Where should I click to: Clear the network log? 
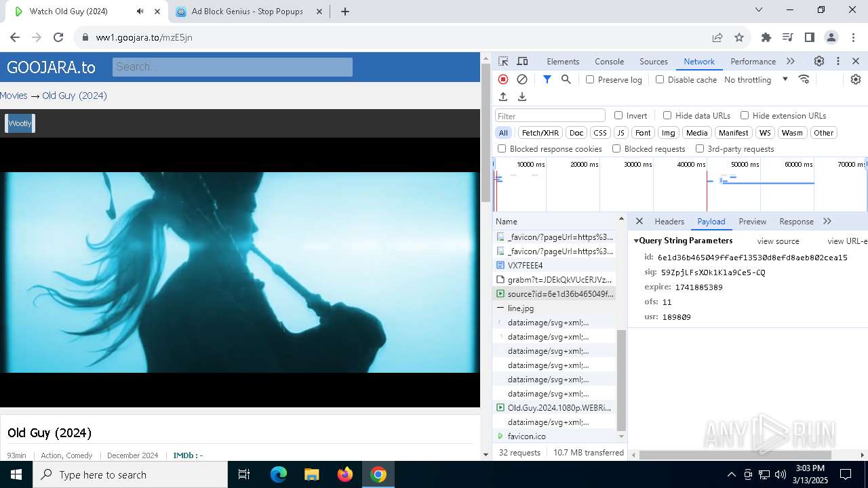point(522,79)
